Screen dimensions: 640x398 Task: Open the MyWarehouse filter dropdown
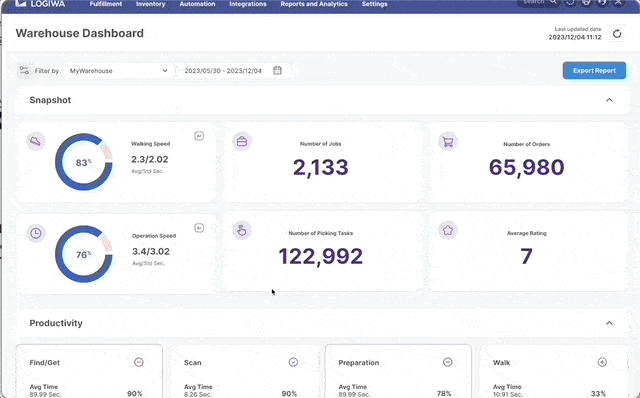118,71
